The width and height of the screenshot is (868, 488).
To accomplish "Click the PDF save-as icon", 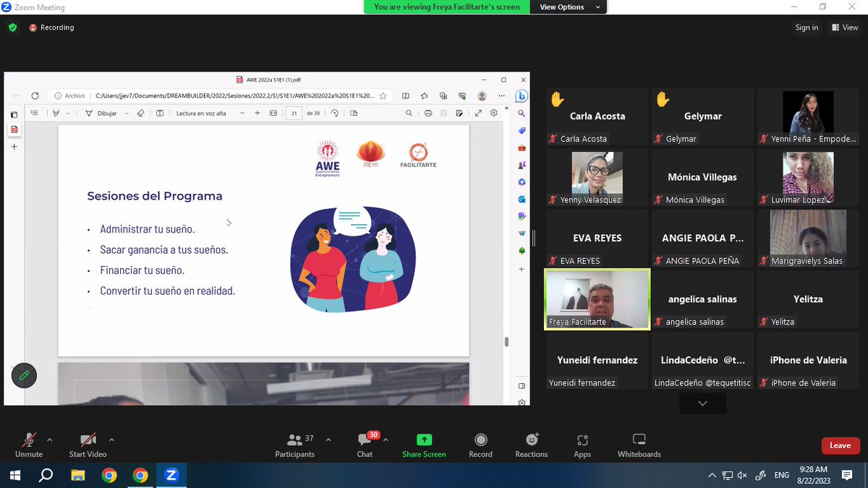I will click(x=460, y=113).
